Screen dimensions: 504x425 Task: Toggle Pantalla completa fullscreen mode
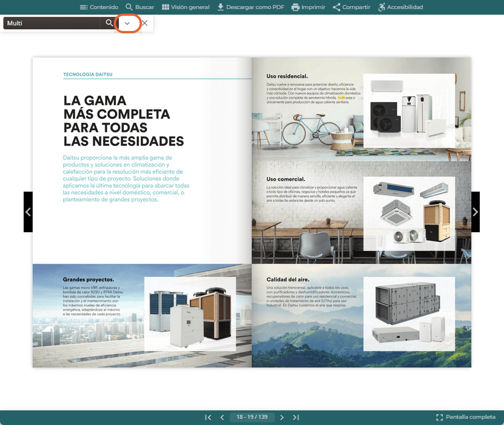466,417
